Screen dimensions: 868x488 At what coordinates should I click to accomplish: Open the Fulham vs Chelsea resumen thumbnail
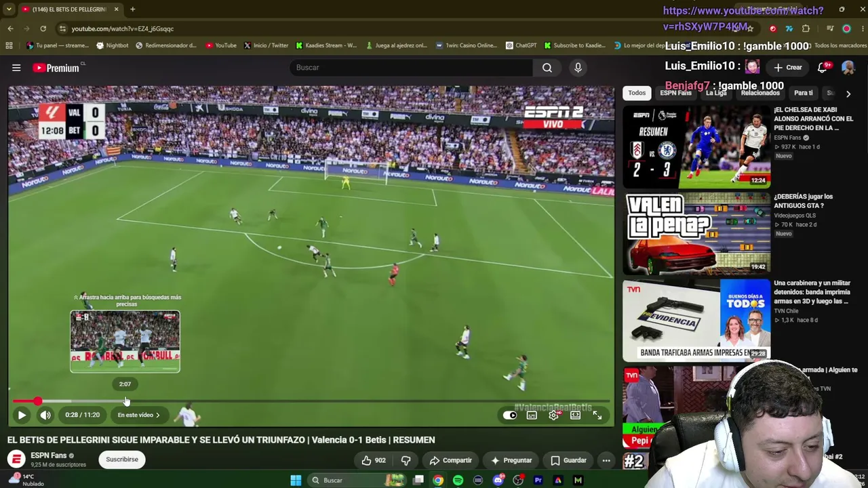[x=696, y=146]
